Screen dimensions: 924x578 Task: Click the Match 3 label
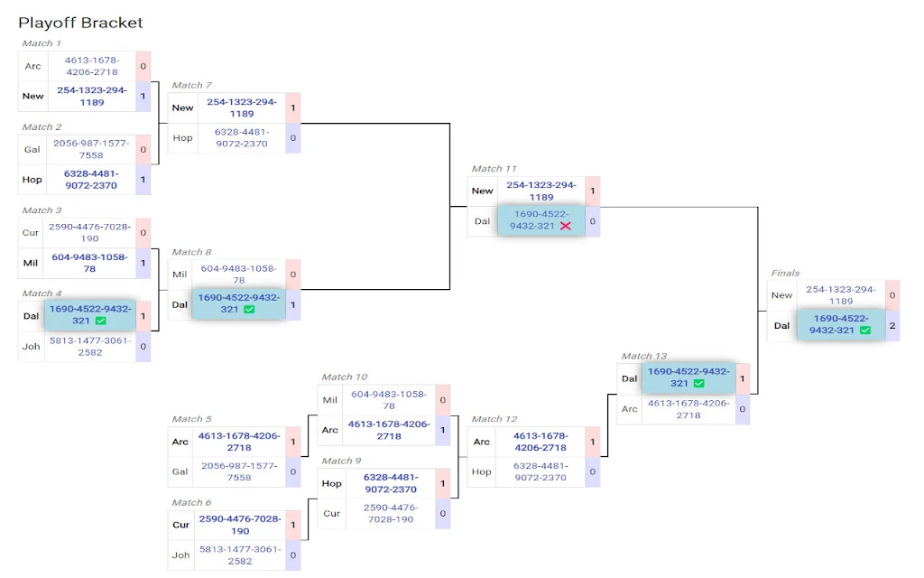[x=42, y=210]
